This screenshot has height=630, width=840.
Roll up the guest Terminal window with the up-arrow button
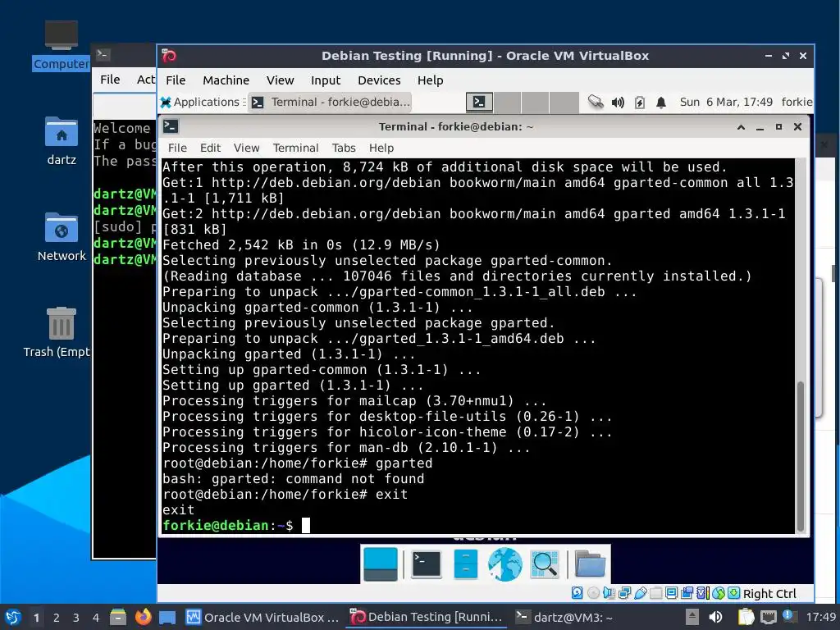[741, 127]
